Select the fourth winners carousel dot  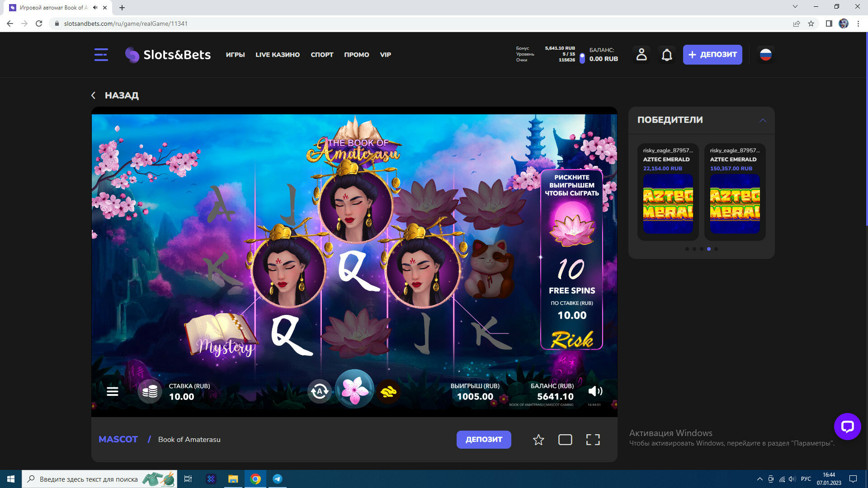pos(709,249)
